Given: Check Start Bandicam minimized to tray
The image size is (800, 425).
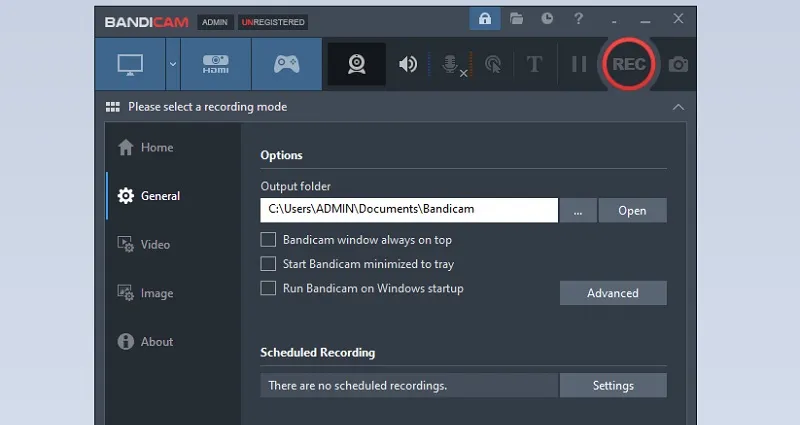Looking at the screenshot, I should (x=268, y=264).
